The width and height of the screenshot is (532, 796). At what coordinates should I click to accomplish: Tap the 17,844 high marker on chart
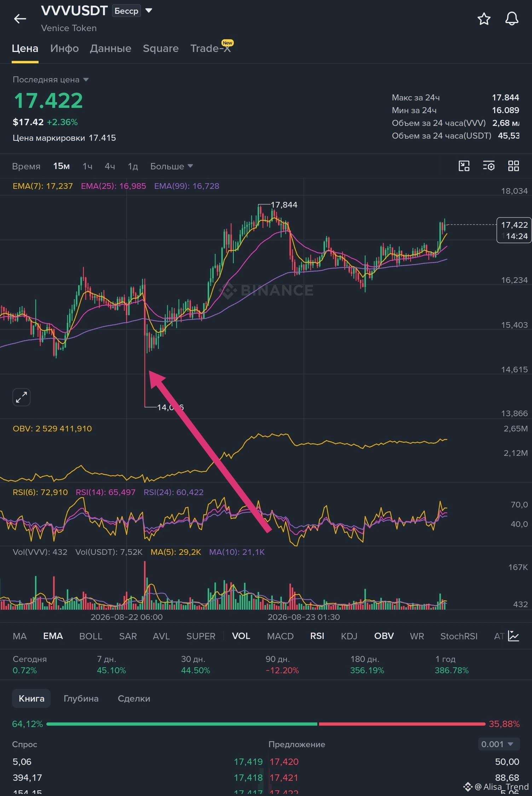pyautogui.click(x=284, y=205)
